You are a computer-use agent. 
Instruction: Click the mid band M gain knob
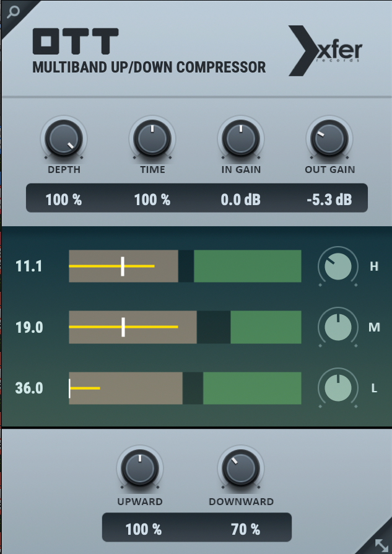point(338,327)
